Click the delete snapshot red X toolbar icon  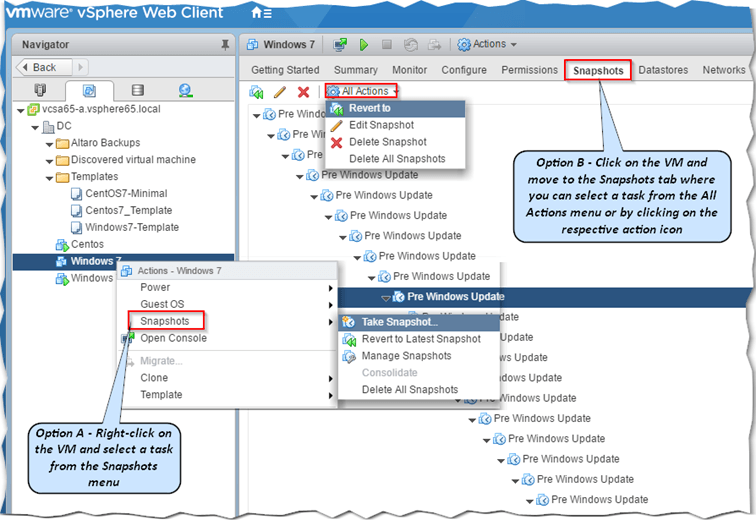pyautogui.click(x=303, y=92)
